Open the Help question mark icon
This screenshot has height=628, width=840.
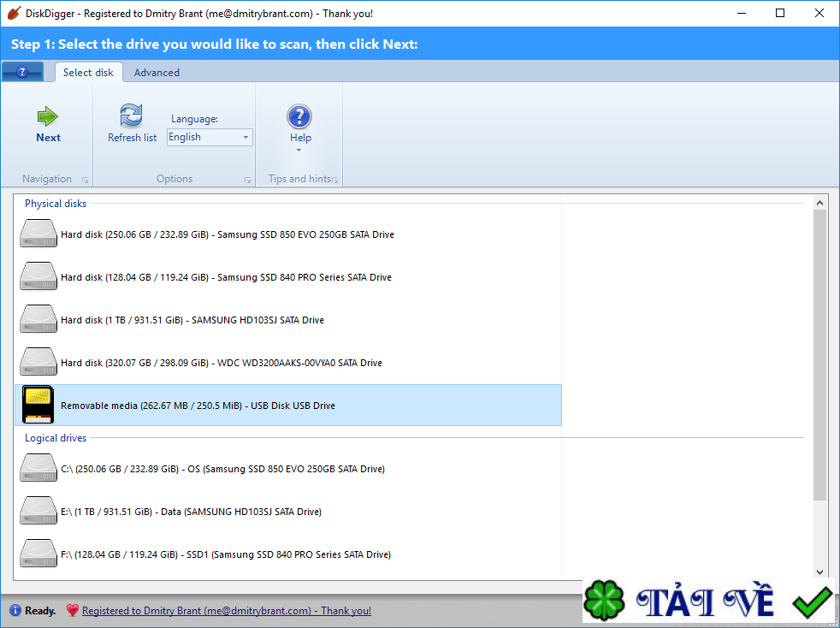299,116
